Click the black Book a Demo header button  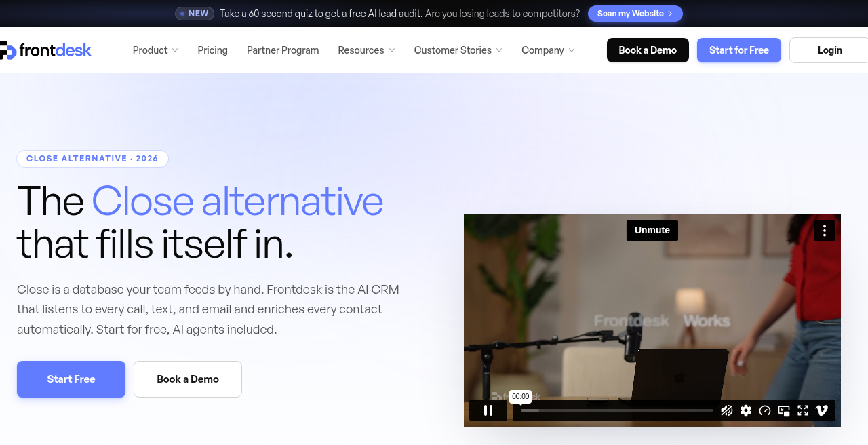pos(648,50)
